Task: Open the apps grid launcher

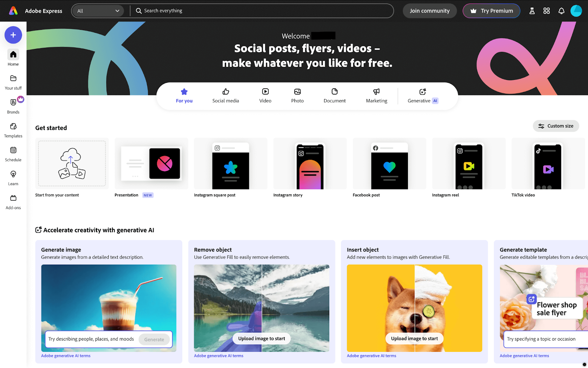Action: click(x=546, y=11)
